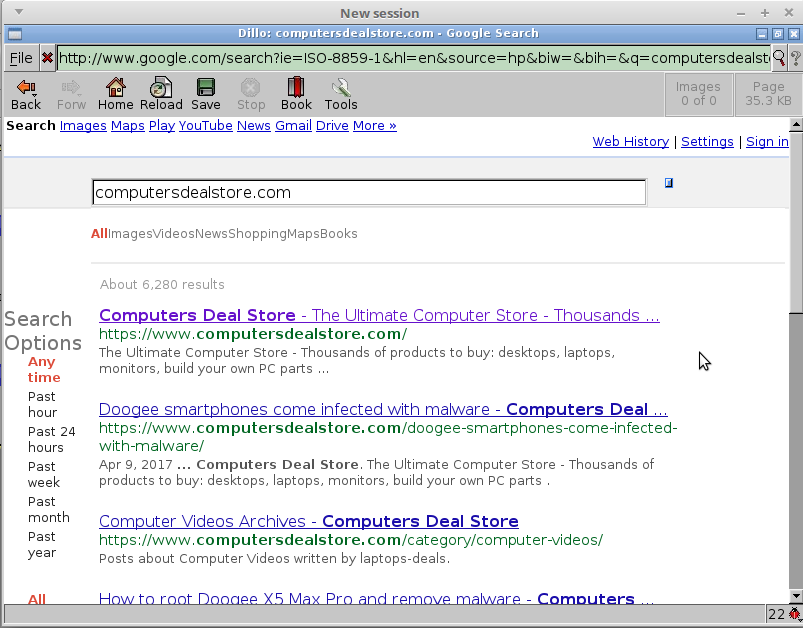Click in the URL address bar
Viewport: 803px width, 628px height.
coord(414,58)
